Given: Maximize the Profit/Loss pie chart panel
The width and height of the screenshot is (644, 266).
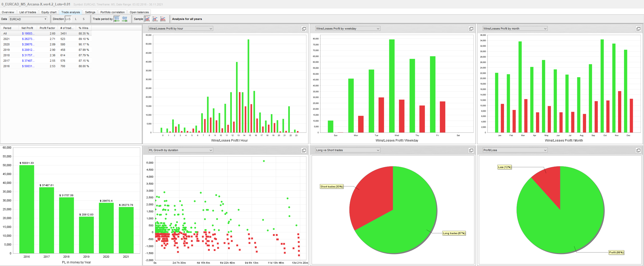Looking at the screenshot, I should click(638, 150).
